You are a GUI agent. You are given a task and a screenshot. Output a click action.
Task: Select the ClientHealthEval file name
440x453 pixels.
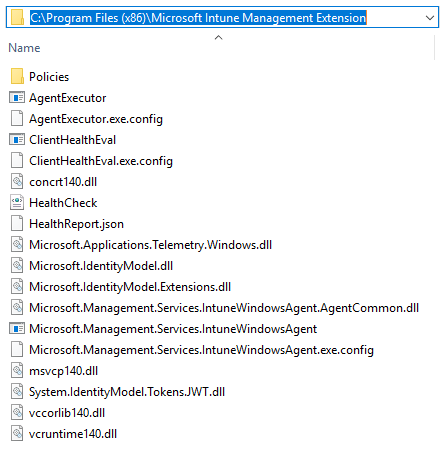pyautogui.click(x=73, y=140)
